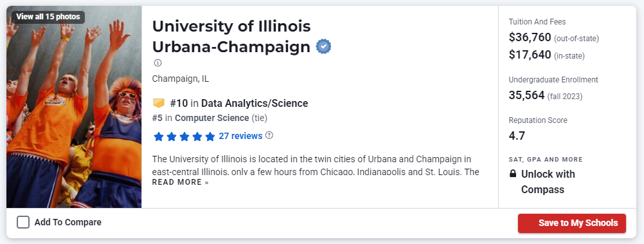Click the verified badge beside the university name

coord(323,47)
